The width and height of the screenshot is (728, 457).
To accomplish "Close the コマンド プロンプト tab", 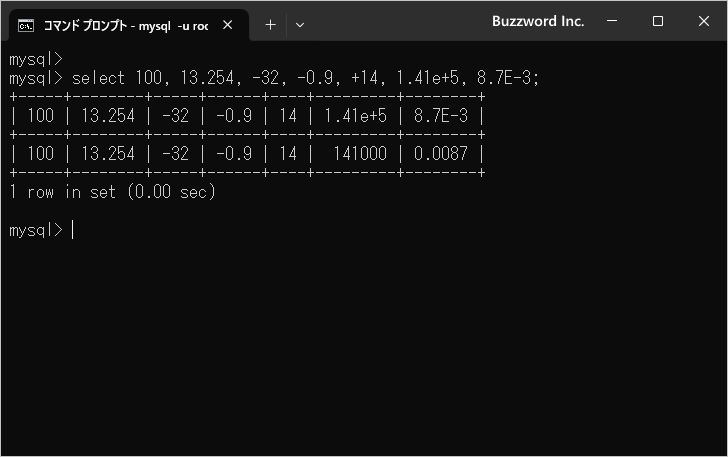I will pyautogui.click(x=229, y=25).
